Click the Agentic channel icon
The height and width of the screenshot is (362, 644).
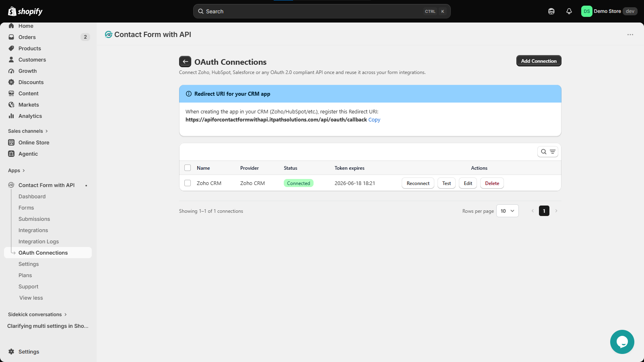point(11,154)
